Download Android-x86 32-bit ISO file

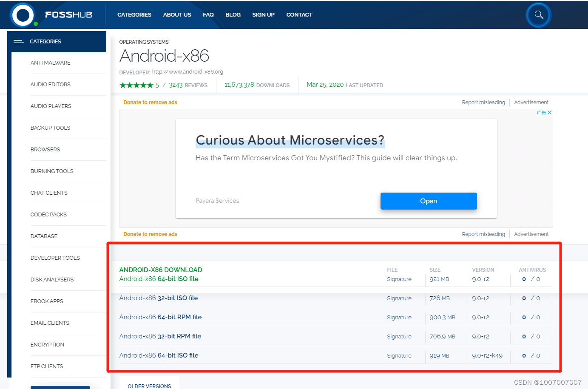click(x=158, y=298)
